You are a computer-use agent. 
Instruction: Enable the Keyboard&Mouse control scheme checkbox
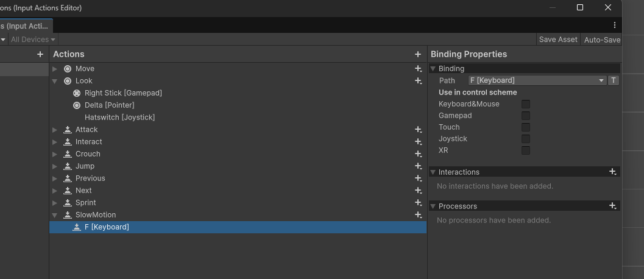(526, 104)
